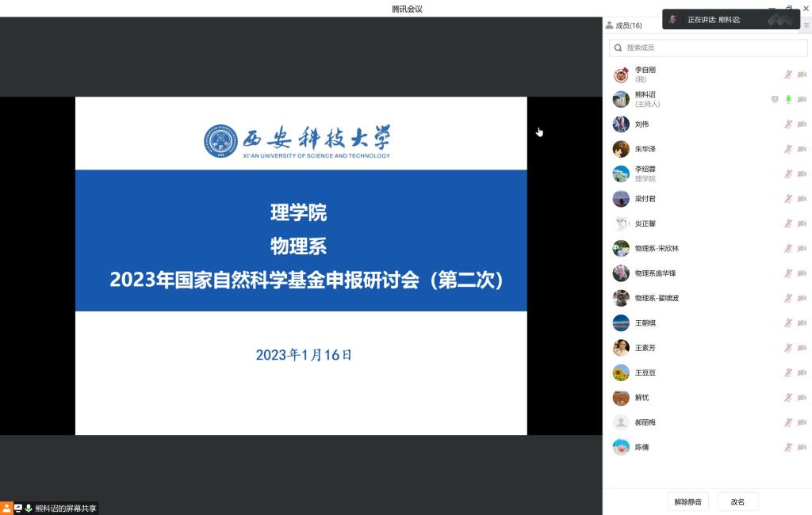812x515 pixels.
Task: Click the muted mic icon for 朱华泽
Action: click(x=788, y=149)
